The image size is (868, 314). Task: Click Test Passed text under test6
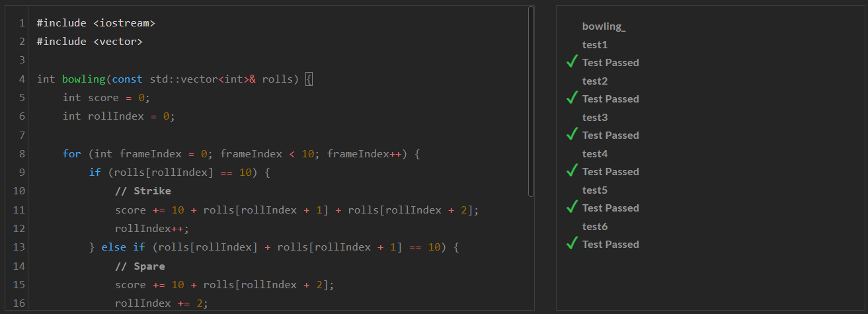click(610, 245)
